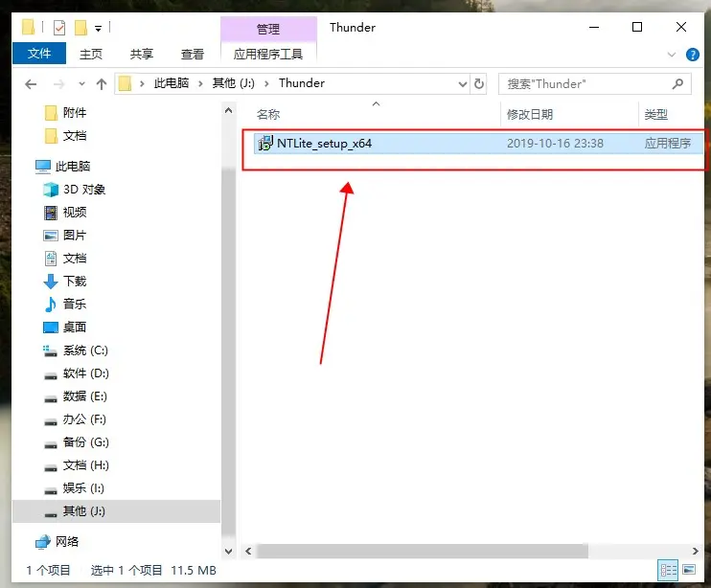Image resolution: width=711 pixels, height=588 pixels.
Task: Expand the chevron after 此电脑 in address bar
Action: click(200, 84)
